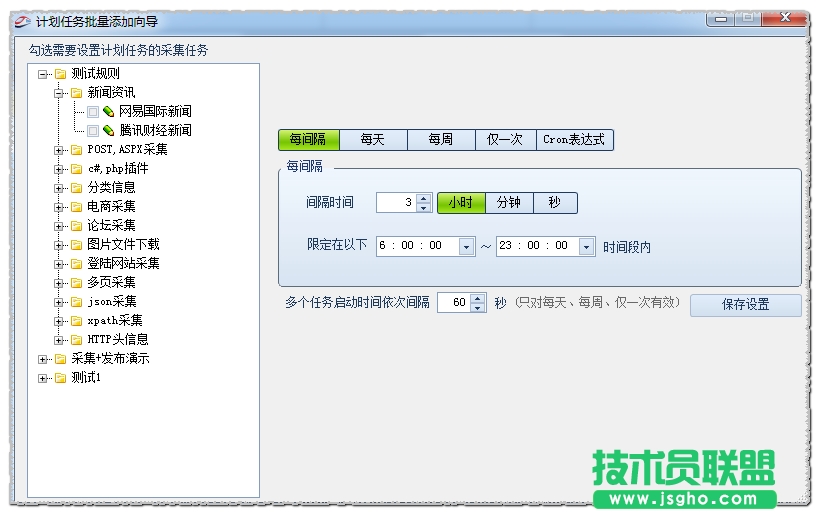Click the xpath采集 folder icon
This screenshot has height=515, width=820.
77,321
